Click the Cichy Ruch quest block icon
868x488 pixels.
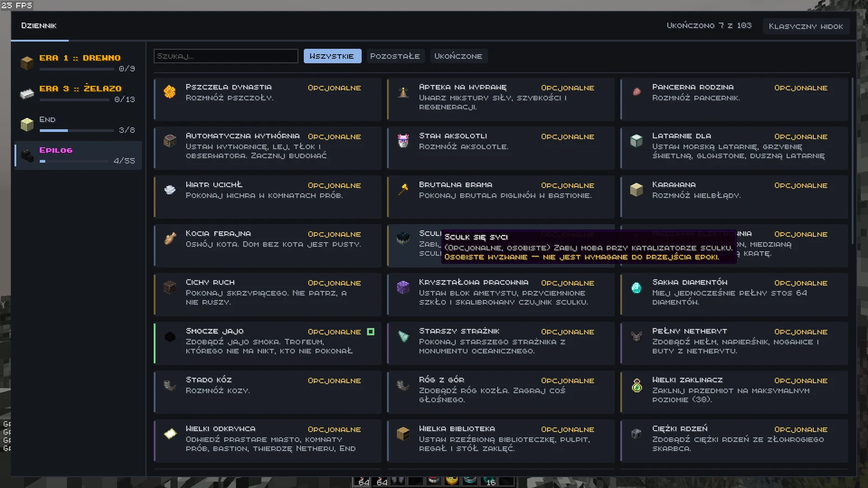[x=170, y=287]
